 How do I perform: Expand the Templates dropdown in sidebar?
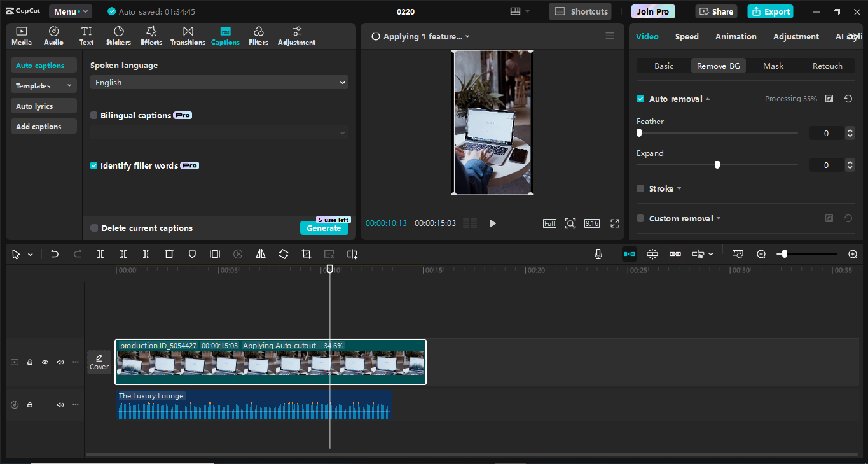(x=43, y=86)
